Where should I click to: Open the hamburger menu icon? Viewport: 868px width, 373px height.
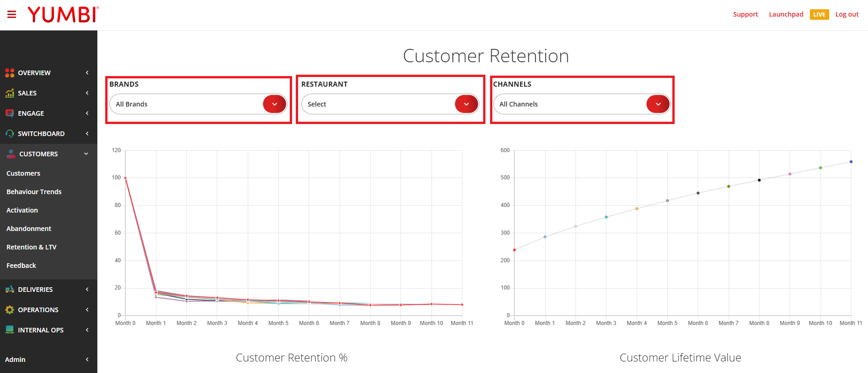click(x=12, y=15)
